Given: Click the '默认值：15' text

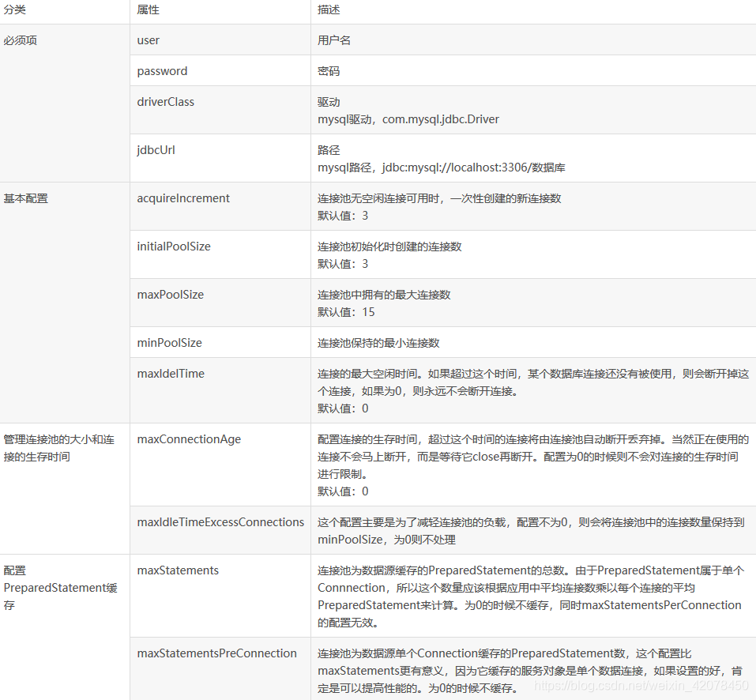Looking at the screenshot, I should point(346,312).
